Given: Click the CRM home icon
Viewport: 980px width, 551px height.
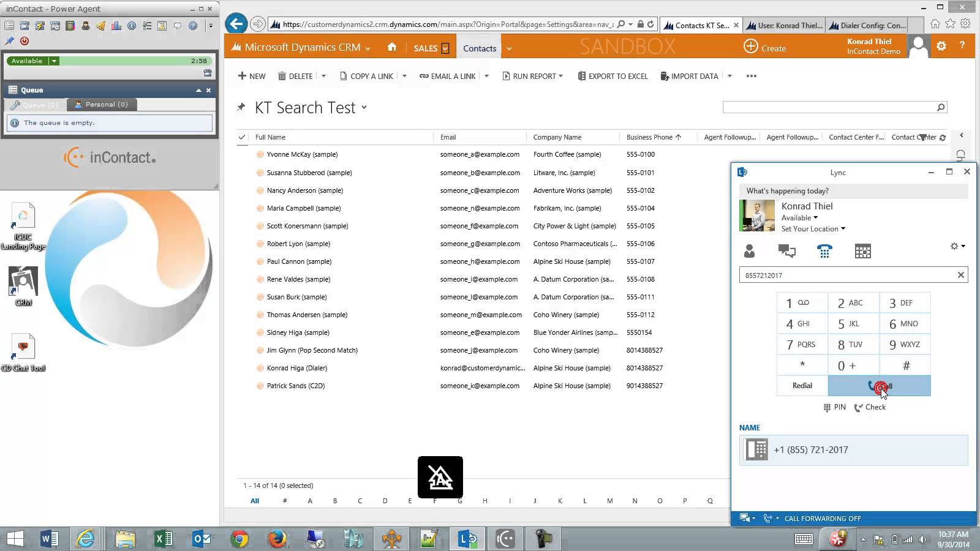Looking at the screenshot, I should 392,47.
